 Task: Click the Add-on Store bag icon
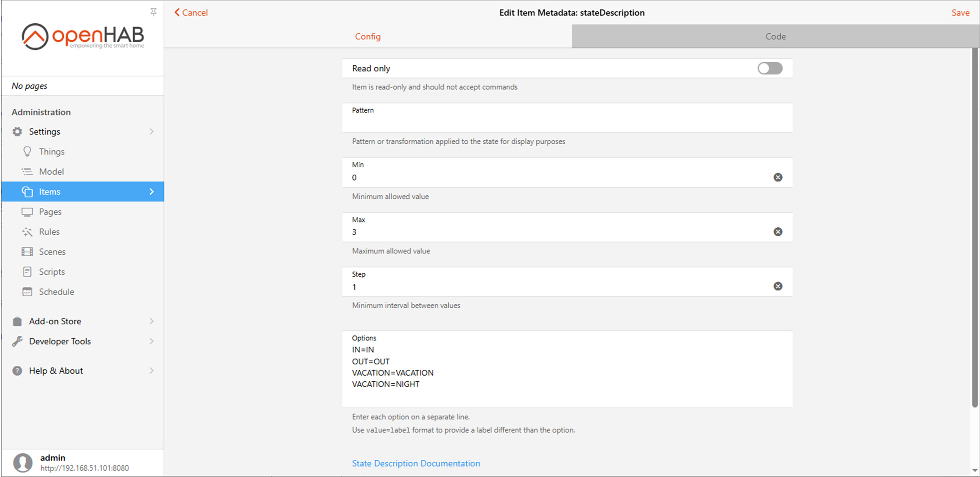click(x=17, y=321)
